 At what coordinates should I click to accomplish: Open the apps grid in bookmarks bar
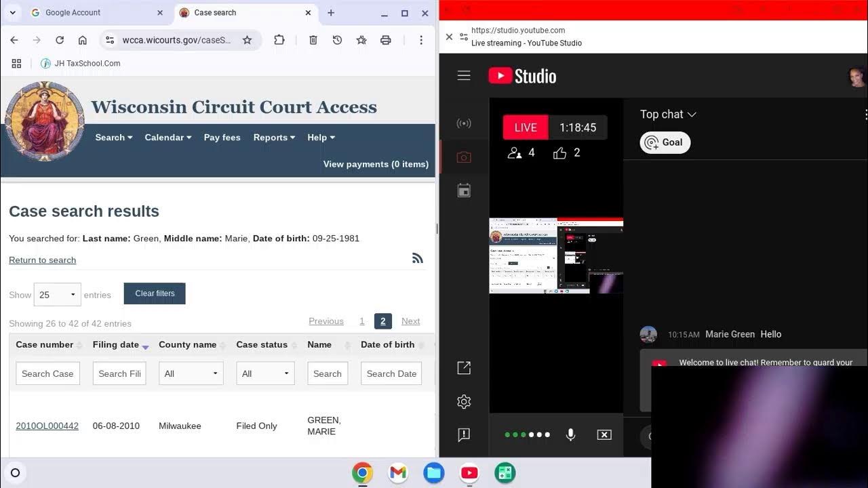tap(17, 63)
